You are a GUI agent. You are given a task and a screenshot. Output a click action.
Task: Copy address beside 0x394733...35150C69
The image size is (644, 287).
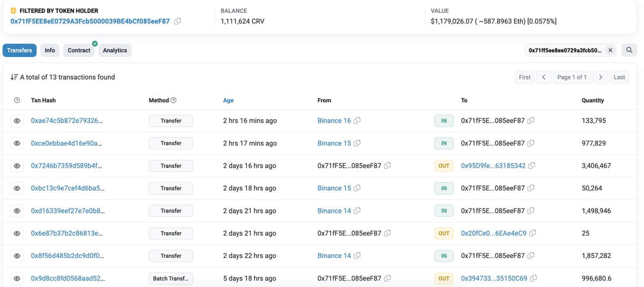pyautogui.click(x=533, y=279)
